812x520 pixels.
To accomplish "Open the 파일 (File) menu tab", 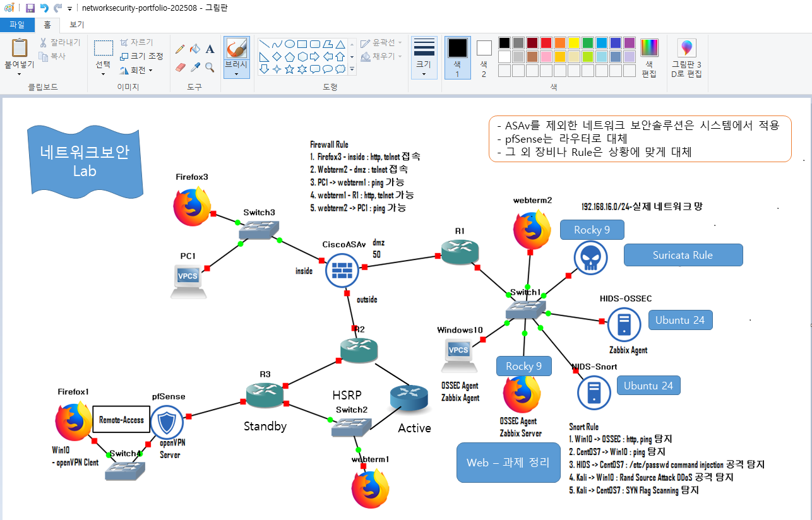I will (17, 25).
